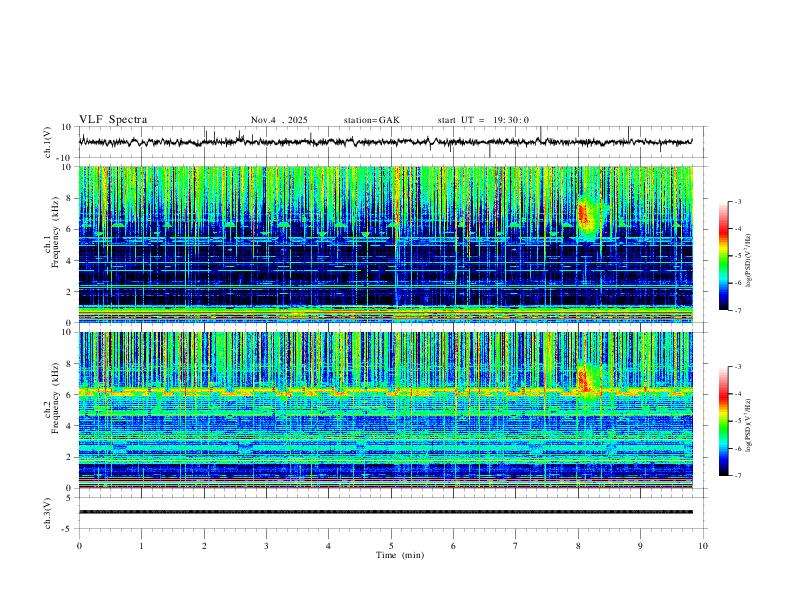Click the 'VLF Spectra' title text
The width and height of the screenshot is (792, 612).
tap(113, 120)
